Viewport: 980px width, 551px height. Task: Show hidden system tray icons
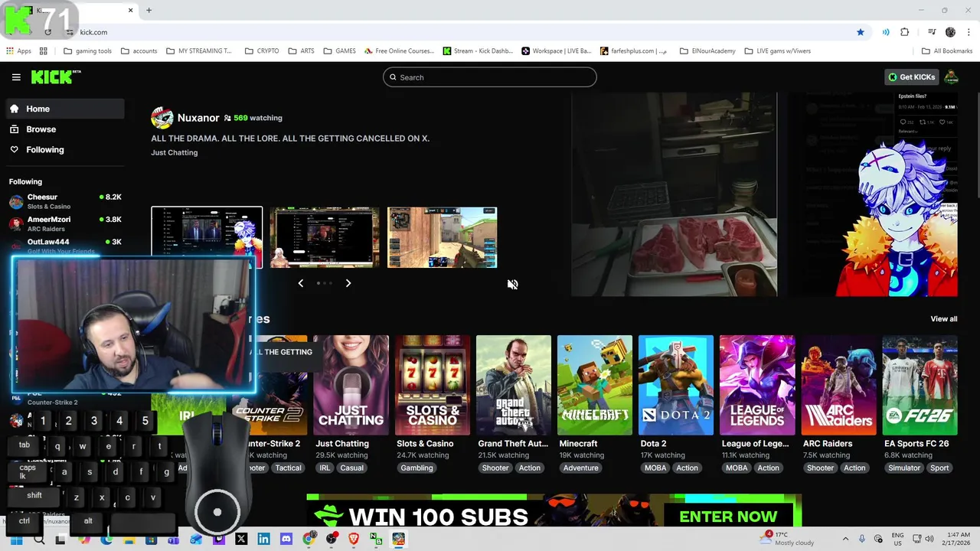(845, 539)
